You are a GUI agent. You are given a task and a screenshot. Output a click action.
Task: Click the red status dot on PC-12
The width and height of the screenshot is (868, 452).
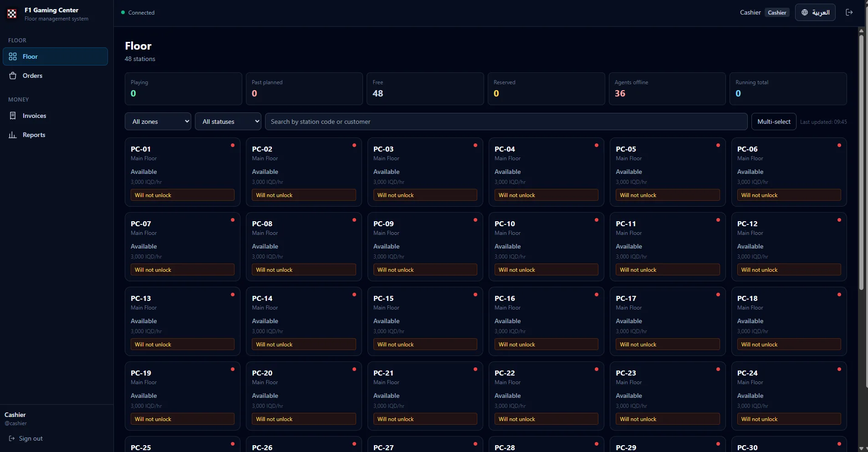pyautogui.click(x=839, y=220)
